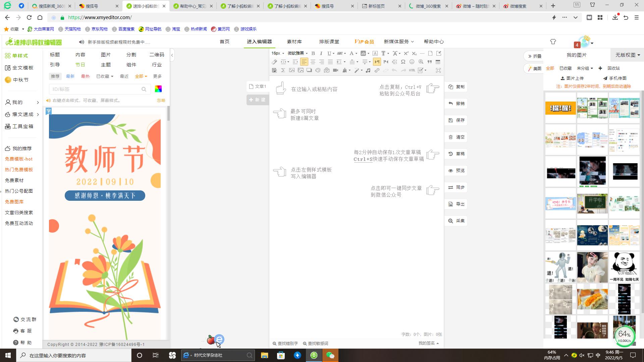Click the music note audio icon

(x=368, y=70)
